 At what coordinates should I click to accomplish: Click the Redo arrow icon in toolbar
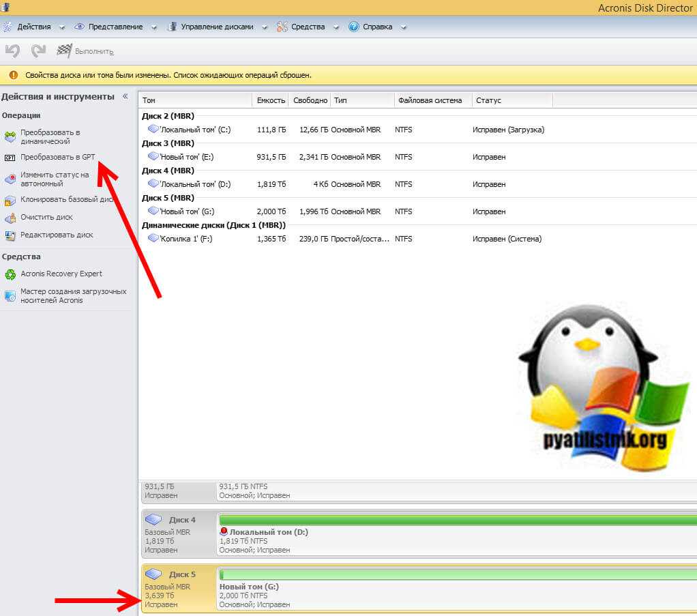point(39,50)
